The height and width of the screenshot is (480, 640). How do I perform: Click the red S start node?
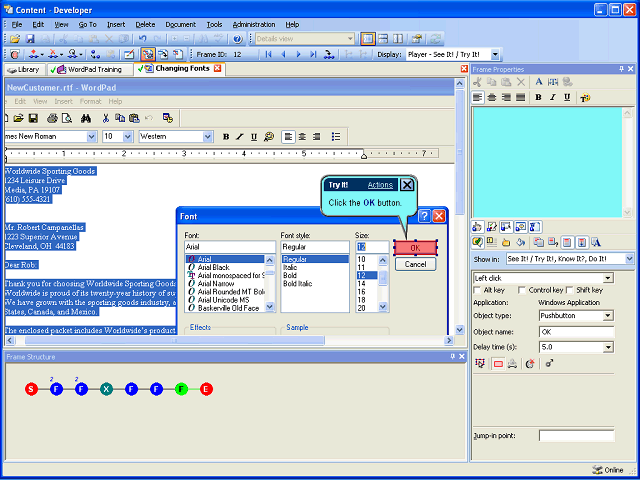[31, 389]
